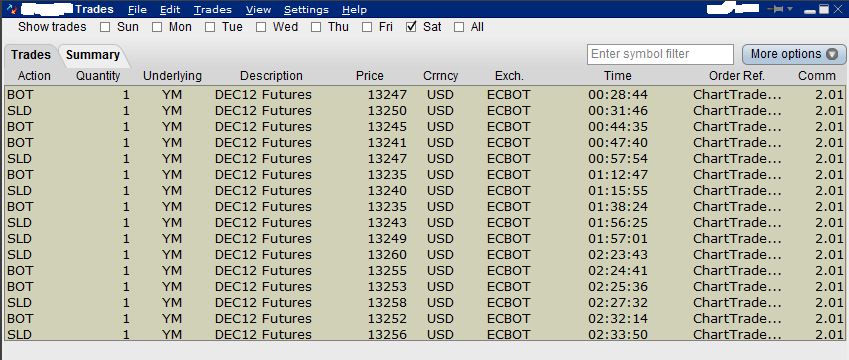Minimize the Trades window
The width and height of the screenshot is (849, 360).
click(810, 10)
